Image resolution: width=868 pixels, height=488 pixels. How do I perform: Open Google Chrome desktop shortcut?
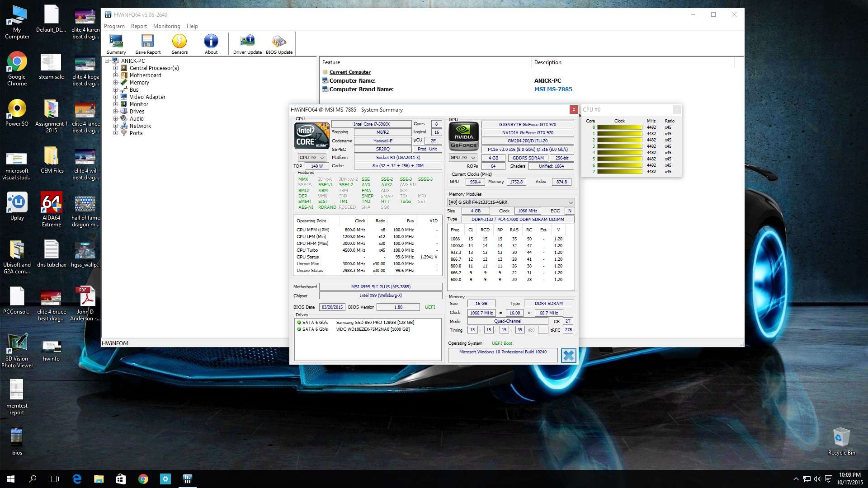17,69
